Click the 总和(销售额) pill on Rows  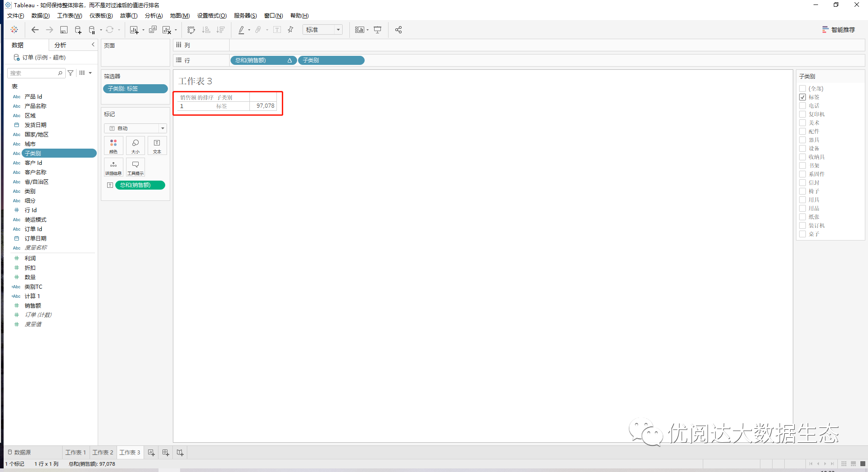pyautogui.click(x=263, y=60)
